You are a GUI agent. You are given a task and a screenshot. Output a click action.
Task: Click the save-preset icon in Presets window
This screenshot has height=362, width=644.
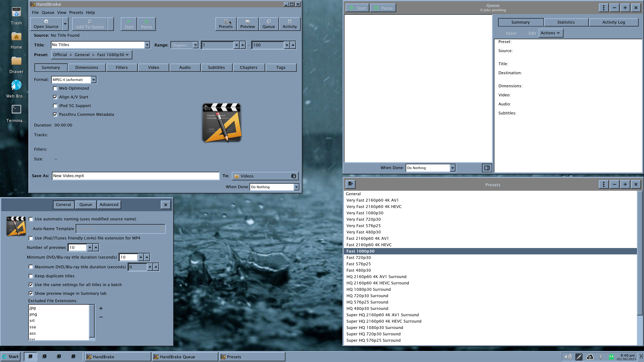tap(351, 184)
